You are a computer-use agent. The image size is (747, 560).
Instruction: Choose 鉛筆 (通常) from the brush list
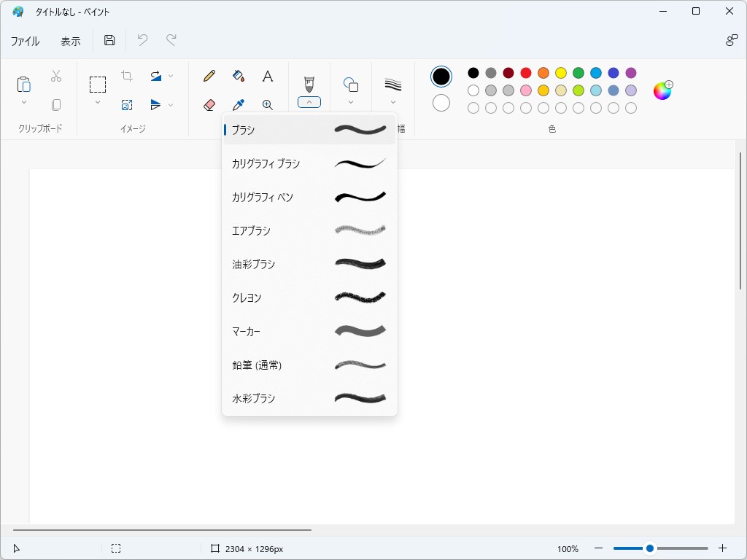(x=309, y=365)
